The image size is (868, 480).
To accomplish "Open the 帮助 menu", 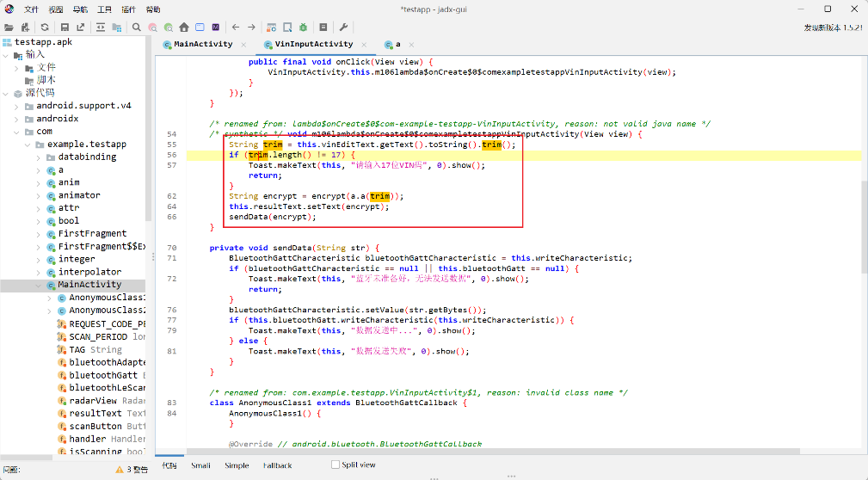I will 153,9.
